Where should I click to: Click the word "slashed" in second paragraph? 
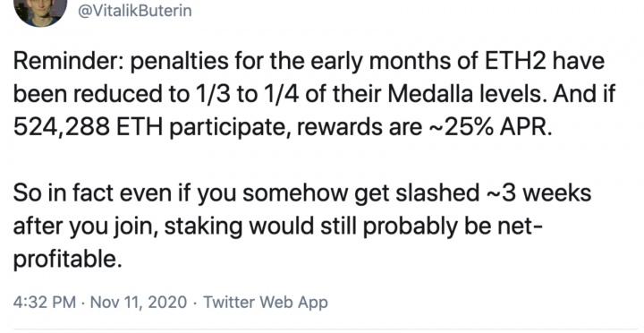pyautogui.click(x=437, y=193)
